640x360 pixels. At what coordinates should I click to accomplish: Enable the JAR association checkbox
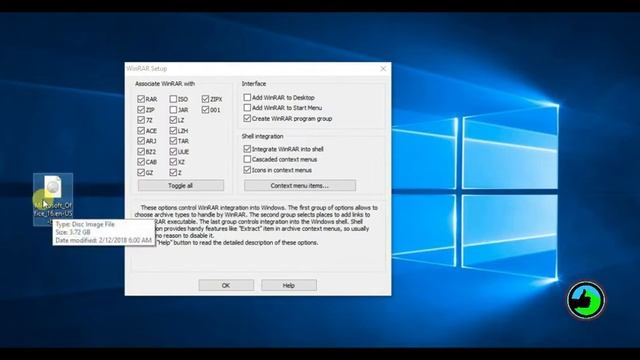173,109
